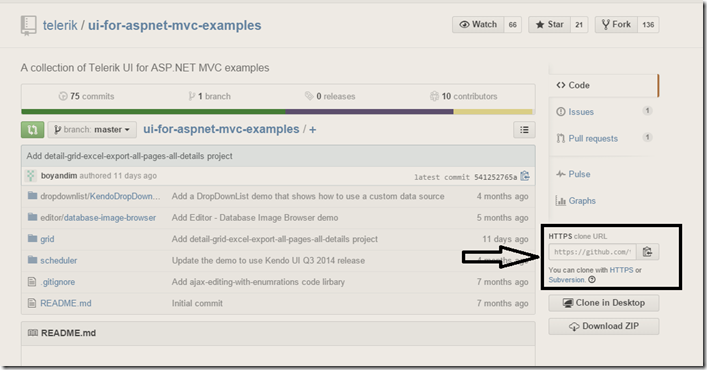
Task: Open grid row commit message about excel export
Action: (275, 239)
